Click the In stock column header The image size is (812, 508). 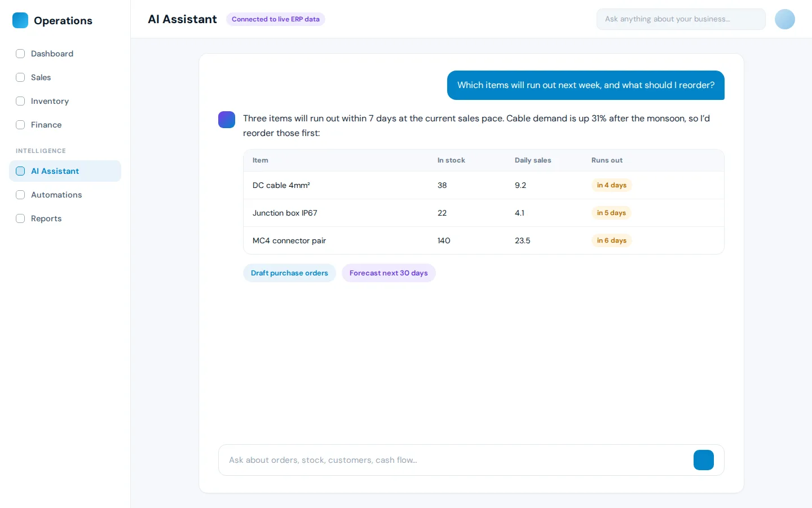pyautogui.click(x=451, y=160)
